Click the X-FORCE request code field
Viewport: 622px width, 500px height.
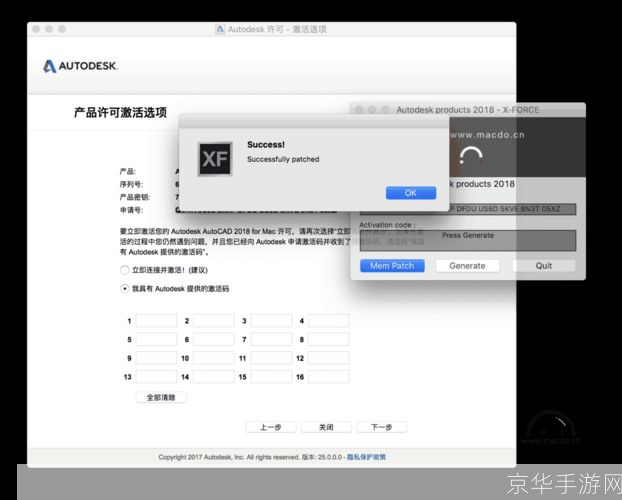468,209
